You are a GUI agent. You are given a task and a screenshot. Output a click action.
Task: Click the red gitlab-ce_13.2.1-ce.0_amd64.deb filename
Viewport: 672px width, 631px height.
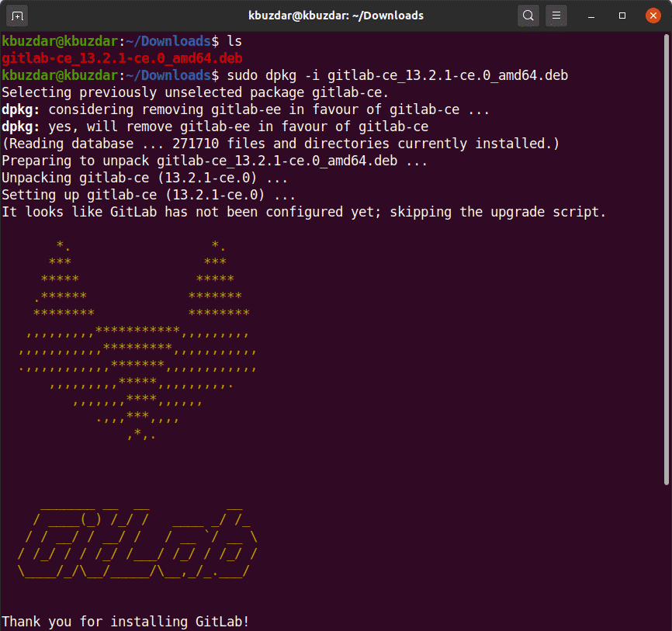pos(122,58)
